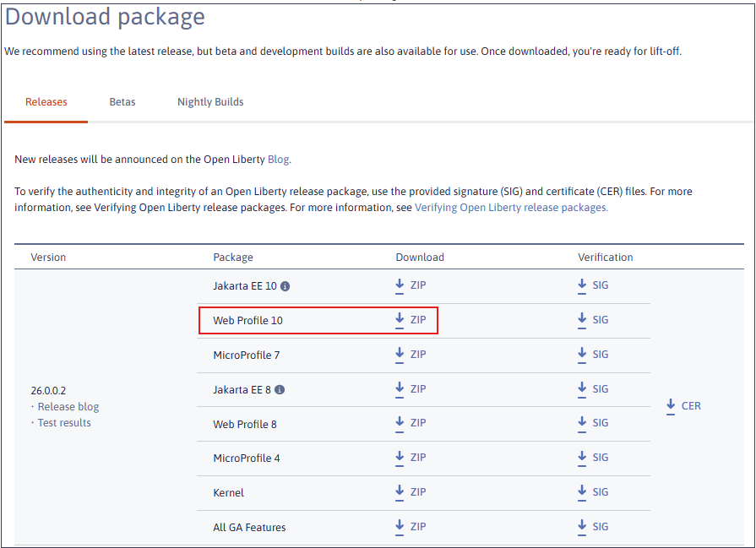Download the SIG file for Jakarta EE 8

(x=593, y=389)
